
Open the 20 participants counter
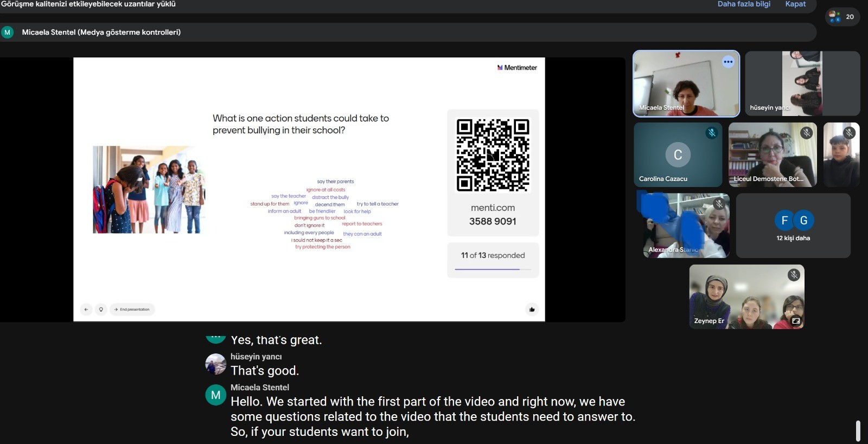pos(842,17)
